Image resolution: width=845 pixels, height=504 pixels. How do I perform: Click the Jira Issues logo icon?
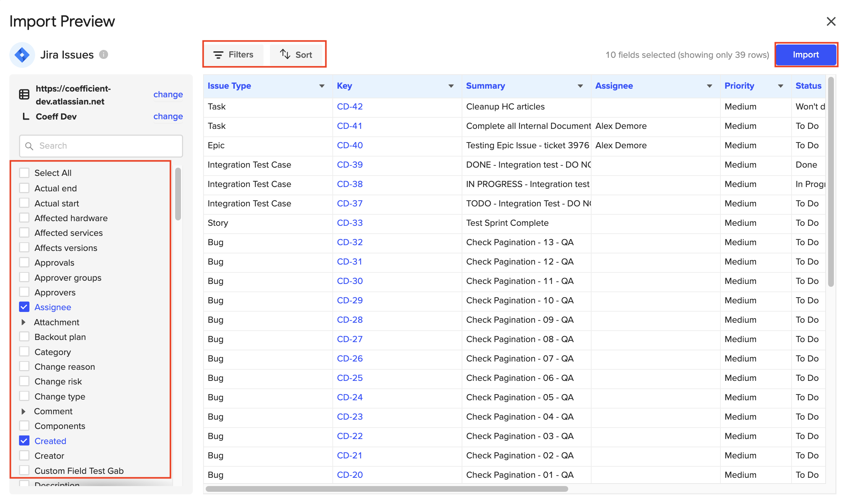tap(22, 55)
